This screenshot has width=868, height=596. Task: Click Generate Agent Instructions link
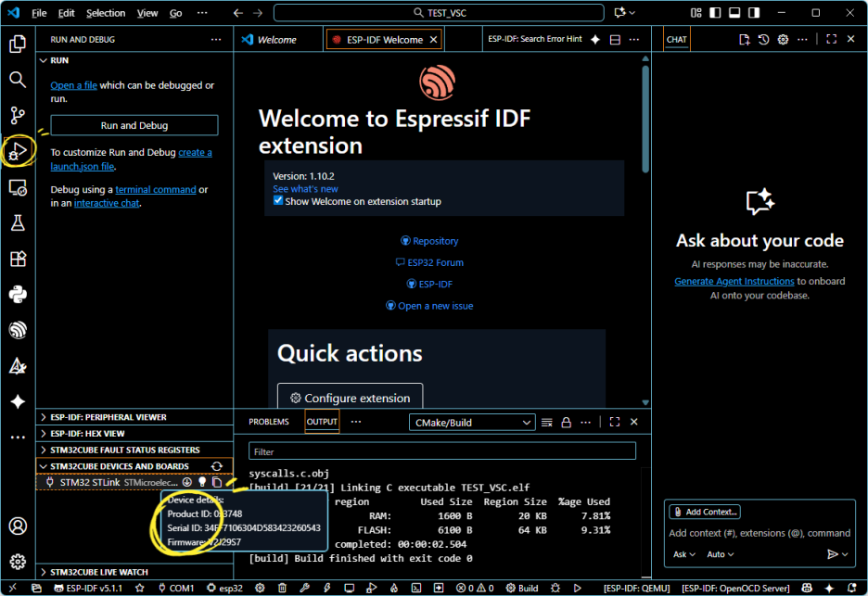(x=734, y=281)
